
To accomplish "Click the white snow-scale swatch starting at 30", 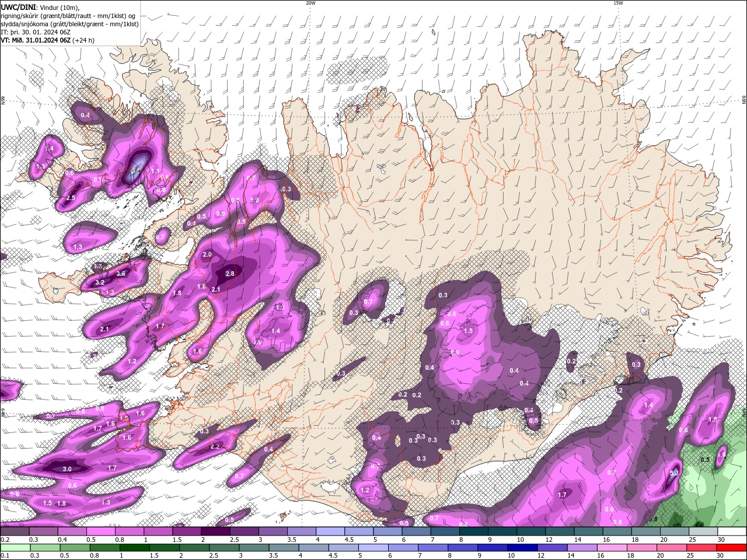I will tap(732, 531).
